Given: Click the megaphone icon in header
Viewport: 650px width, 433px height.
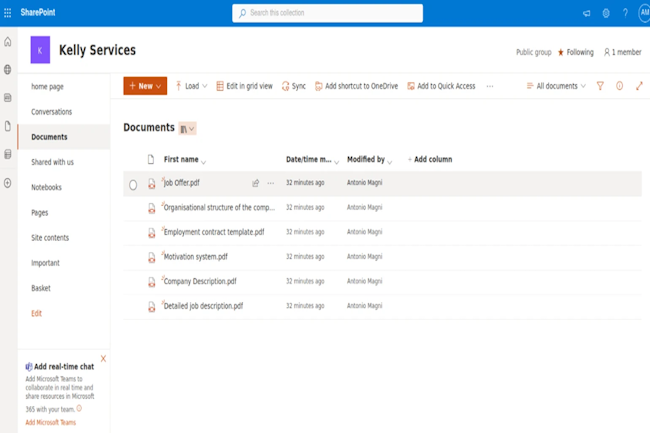Looking at the screenshot, I should pyautogui.click(x=587, y=13).
